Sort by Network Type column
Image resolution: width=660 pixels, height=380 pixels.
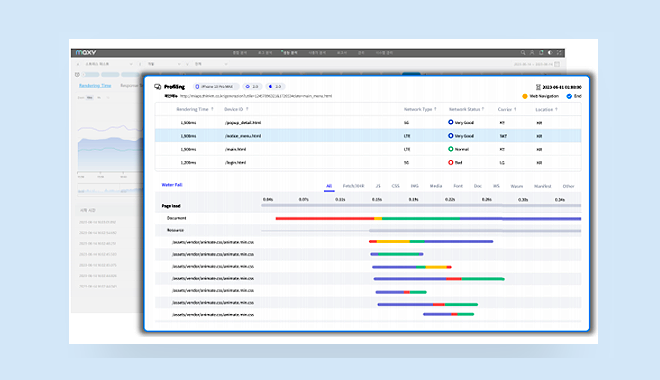coord(420,109)
